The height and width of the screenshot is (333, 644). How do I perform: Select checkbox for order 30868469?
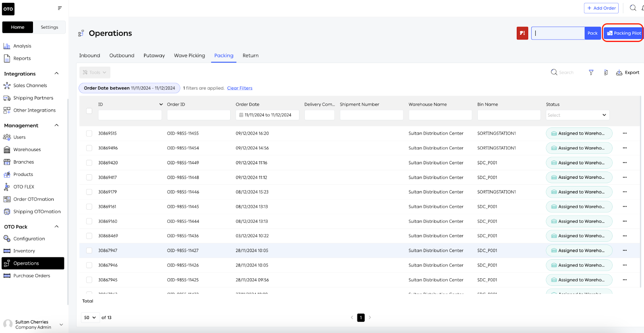pyautogui.click(x=89, y=236)
